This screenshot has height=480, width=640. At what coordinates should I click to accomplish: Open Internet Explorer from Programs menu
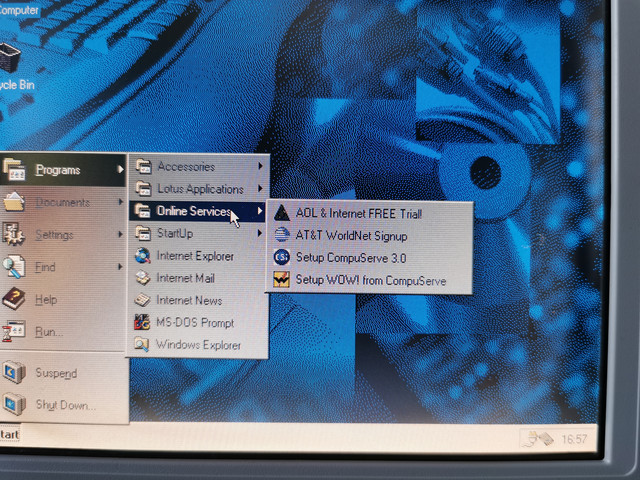(198, 256)
